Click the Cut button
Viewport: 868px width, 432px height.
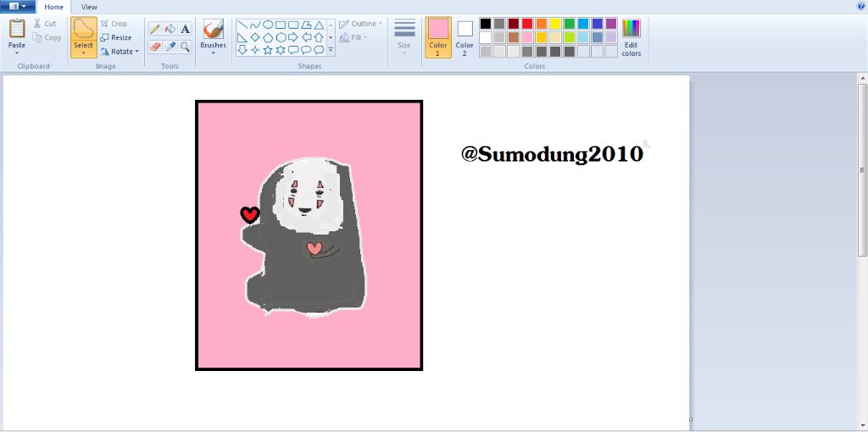pos(45,24)
